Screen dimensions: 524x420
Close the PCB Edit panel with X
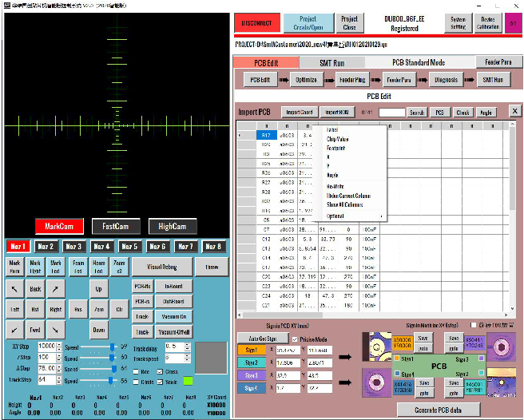click(514, 112)
